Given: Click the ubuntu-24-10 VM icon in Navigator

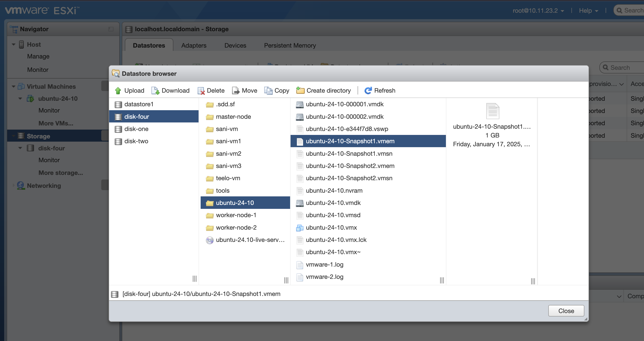Looking at the screenshot, I should (x=30, y=99).
